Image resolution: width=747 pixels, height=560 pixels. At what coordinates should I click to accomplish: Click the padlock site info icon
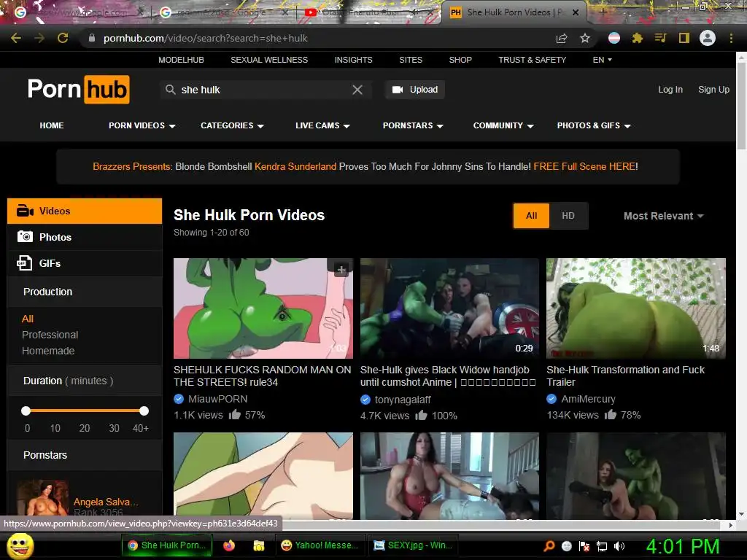[92, 38]
